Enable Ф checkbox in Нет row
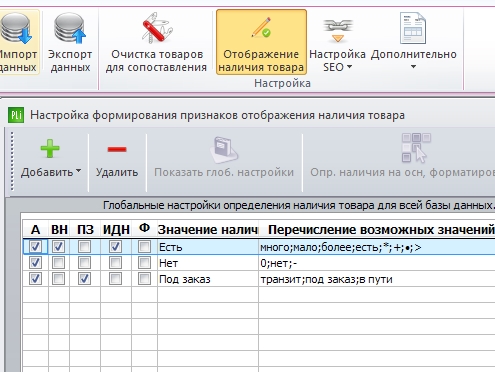The width and height of the screenshot is (495, 372). [x=144, y=263]
